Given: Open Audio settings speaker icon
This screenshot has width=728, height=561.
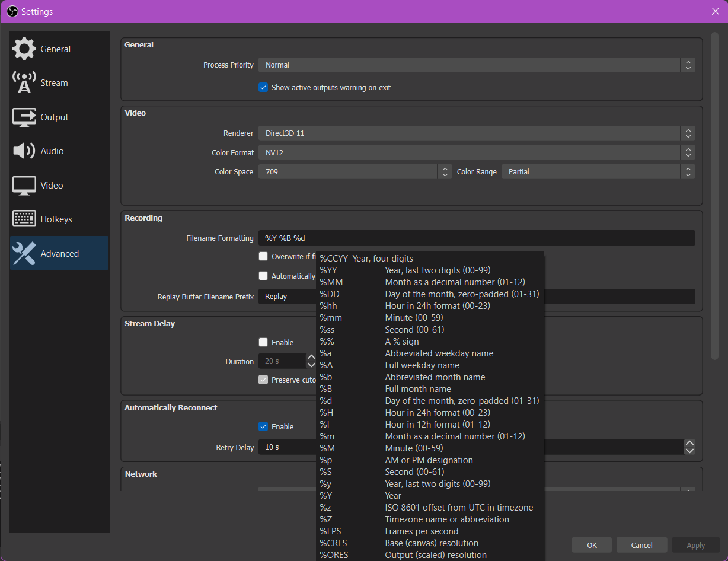Looking at the screenshot, I should tap(24, 151).
